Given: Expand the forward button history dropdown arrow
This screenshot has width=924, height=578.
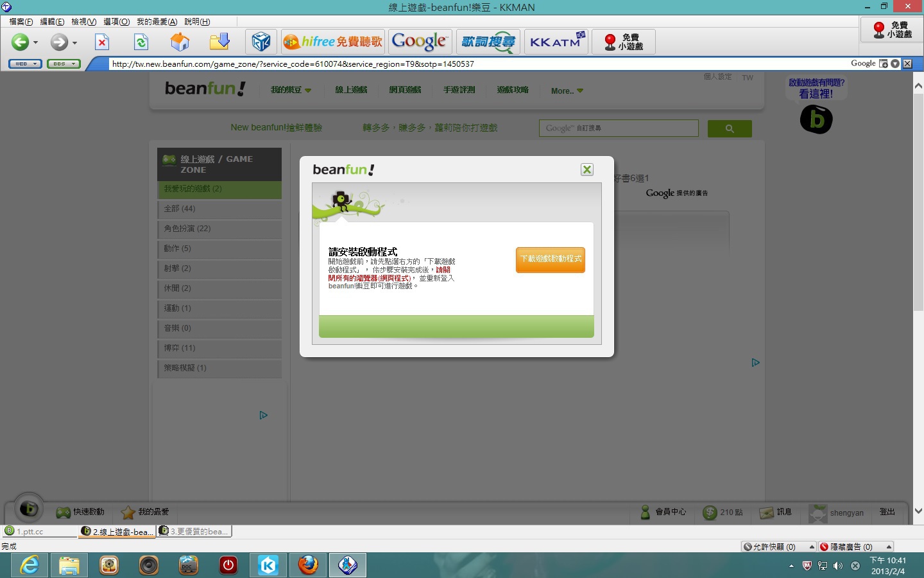Looking at the screenshot, I should point(75,43).
